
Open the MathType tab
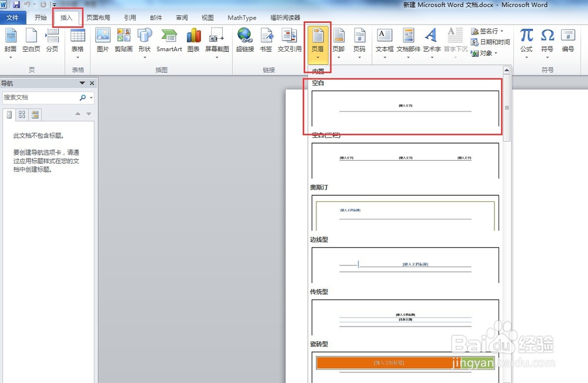tap(242, 18)
